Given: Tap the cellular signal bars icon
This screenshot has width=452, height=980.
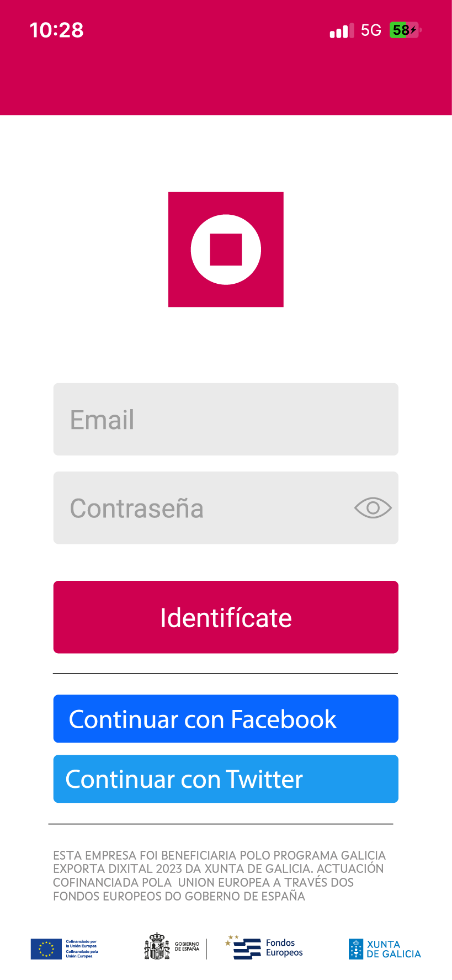Looking at the screenshot, I should tap(342, 31).
